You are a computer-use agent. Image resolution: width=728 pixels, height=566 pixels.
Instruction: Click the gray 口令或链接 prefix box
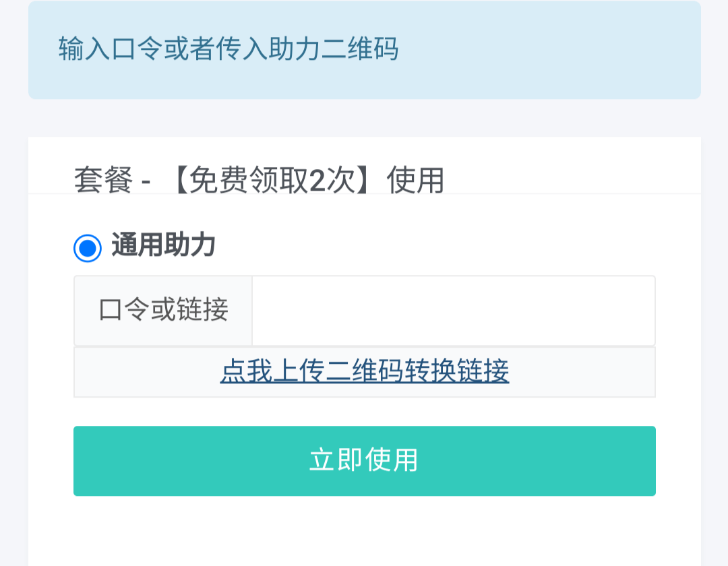[x=163, y=311]
